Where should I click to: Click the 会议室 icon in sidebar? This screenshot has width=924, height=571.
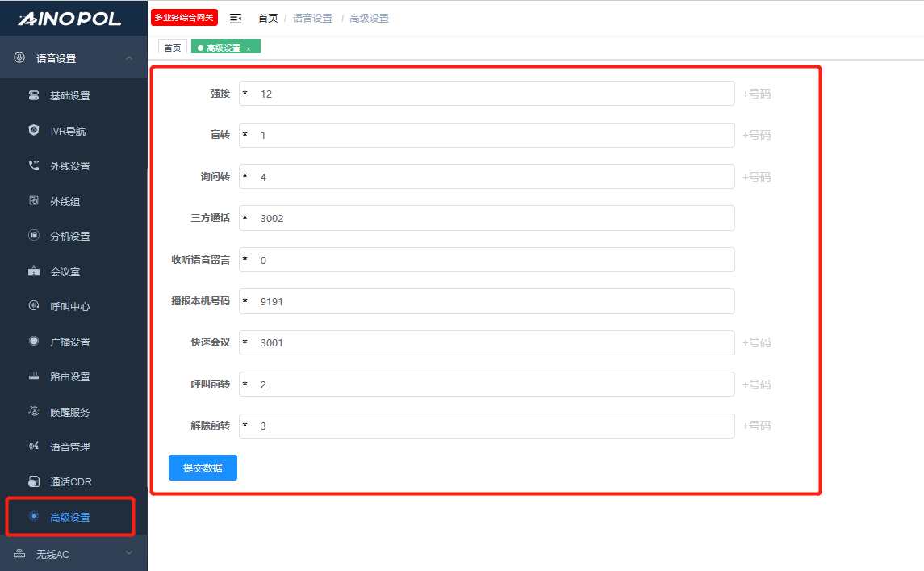34,272
